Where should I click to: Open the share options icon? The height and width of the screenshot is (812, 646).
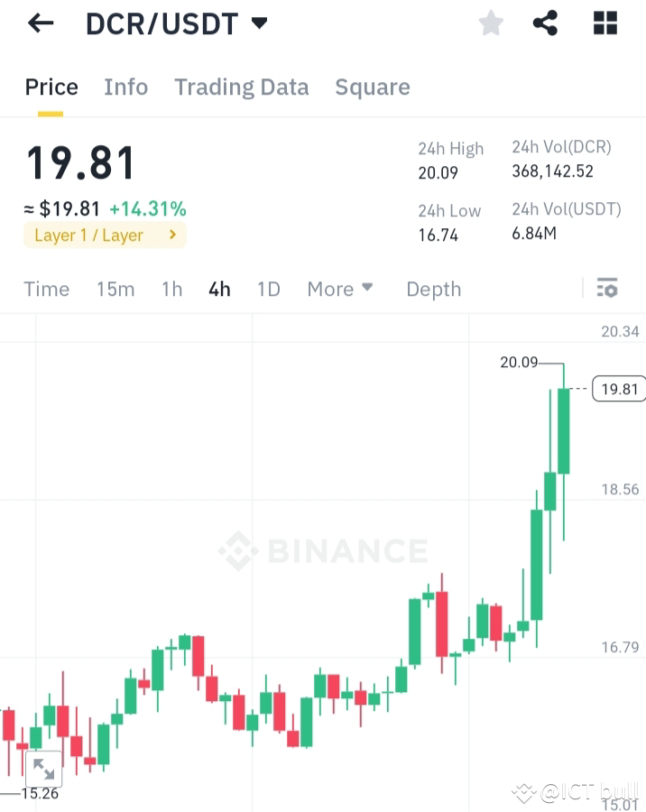pyautogui.click(x=544, y=23)
